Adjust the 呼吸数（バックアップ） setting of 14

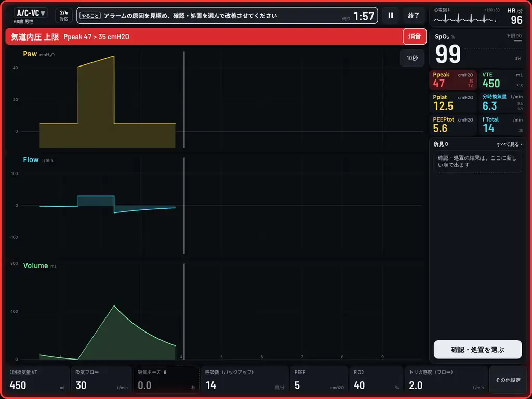(x=245, y=380)
